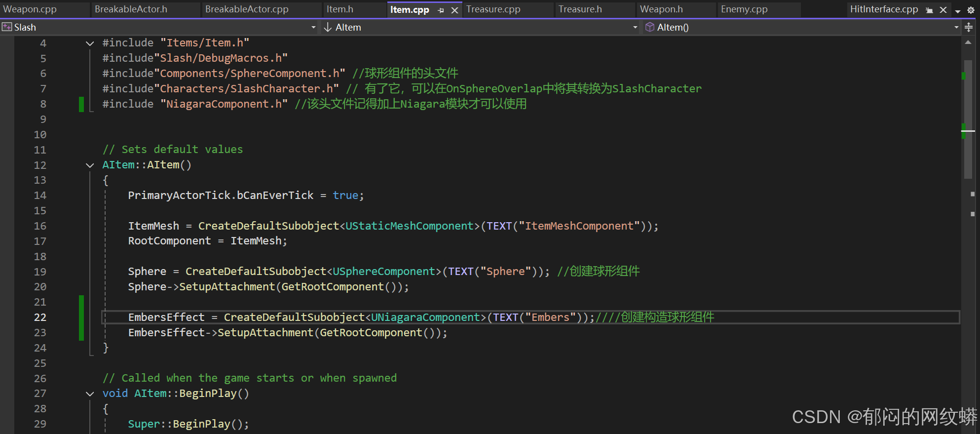This screenshot has height=434, width=980.
Task: Open the Slash project scope dropdown
Action: 313,27
